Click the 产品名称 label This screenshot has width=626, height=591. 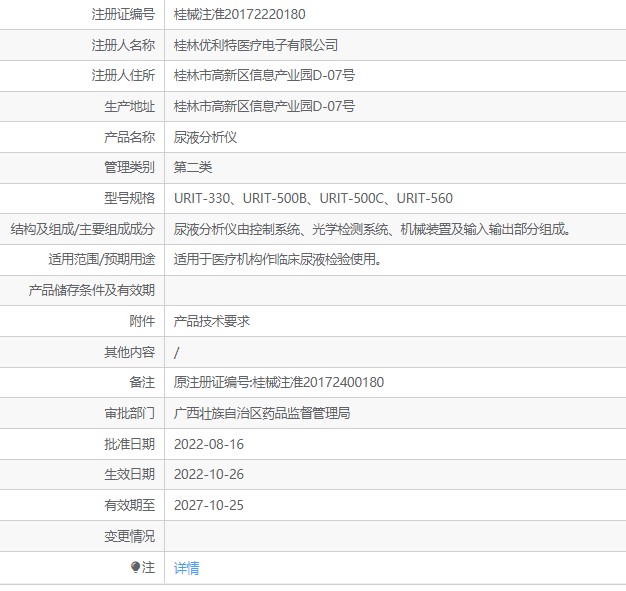click(x=129, y=137)
